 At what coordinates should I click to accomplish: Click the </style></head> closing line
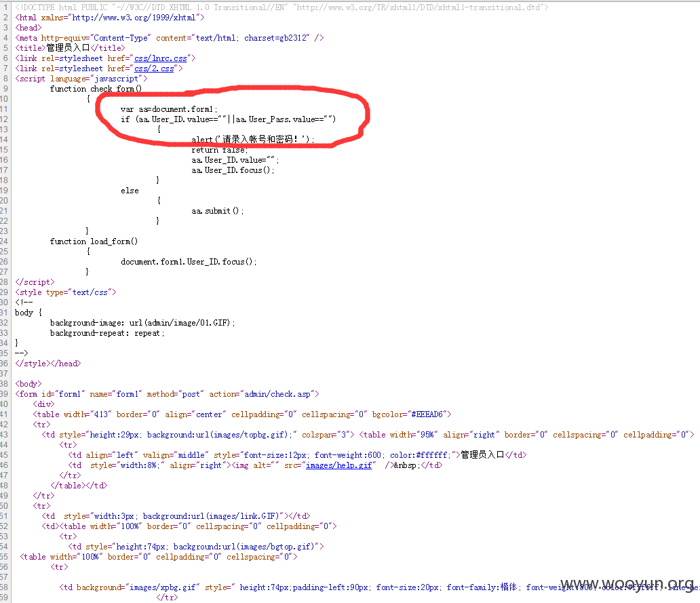click(48, 364)
